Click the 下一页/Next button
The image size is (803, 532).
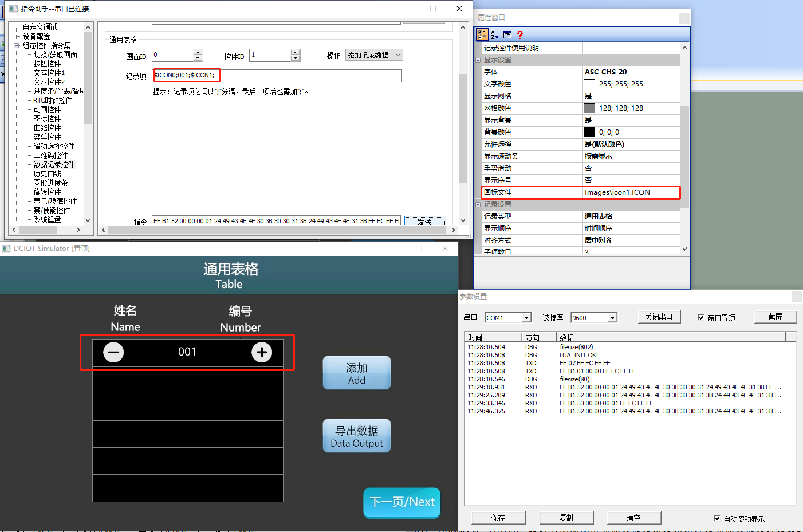coord(402,502)
